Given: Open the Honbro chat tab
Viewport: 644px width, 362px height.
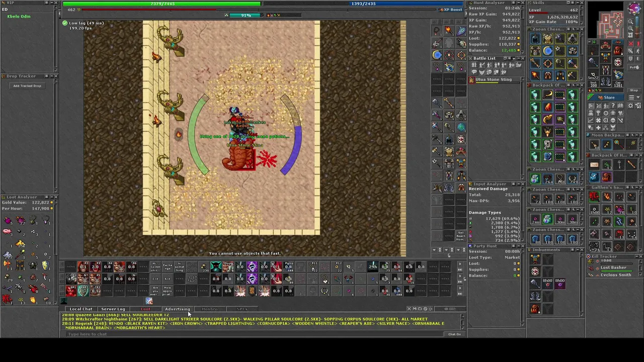Looking at the screenshot, I should (x=210, y=309).
